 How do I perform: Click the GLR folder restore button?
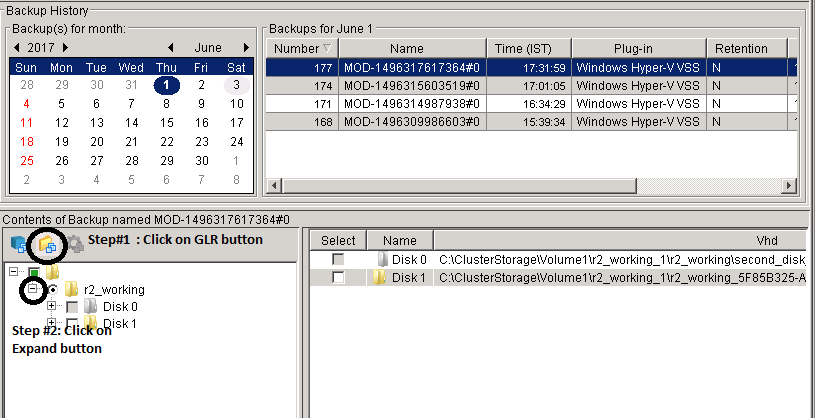(x=47, y=244)
